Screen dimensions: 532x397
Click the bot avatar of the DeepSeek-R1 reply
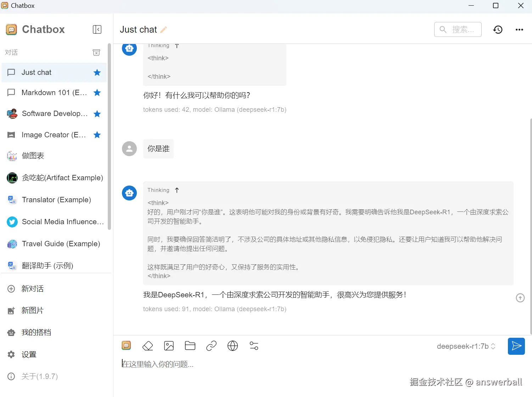tap(129, 193)
